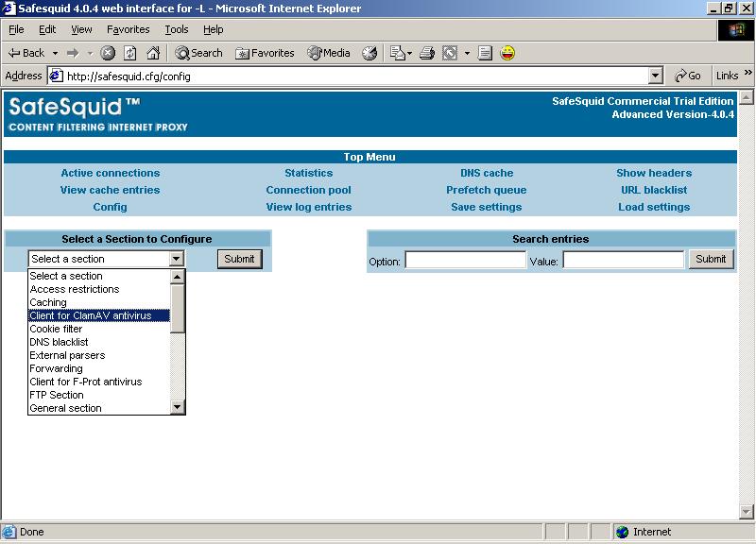Click the Go button

point(688,76)
